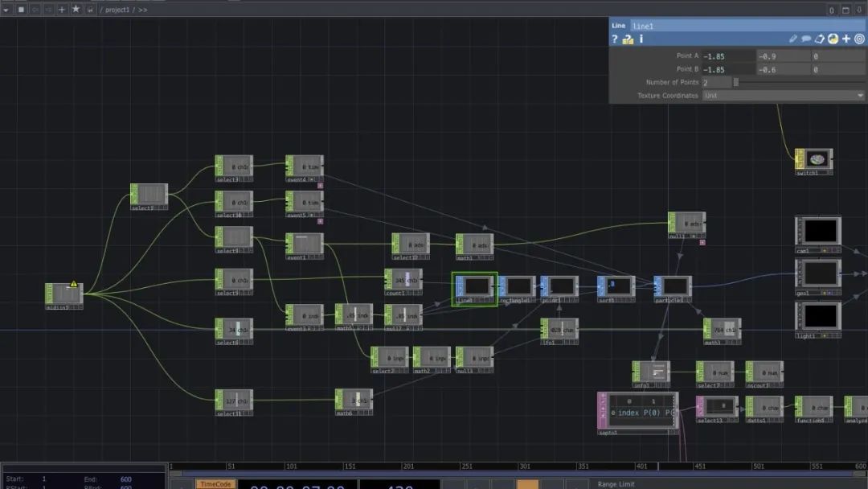868x489 pixels.
Task: Click the operator info 'i' icon
Action: [x=641, y=39]
